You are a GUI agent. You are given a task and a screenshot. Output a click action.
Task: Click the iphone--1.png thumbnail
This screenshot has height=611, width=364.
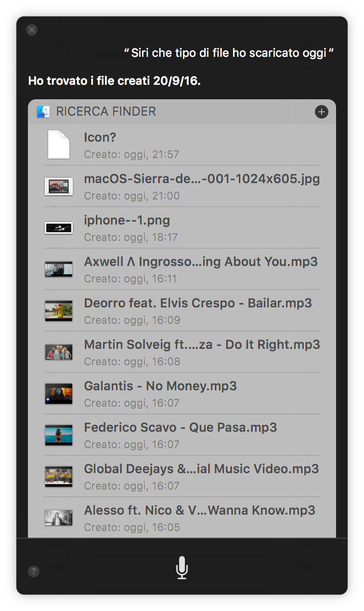coord(59,227)
